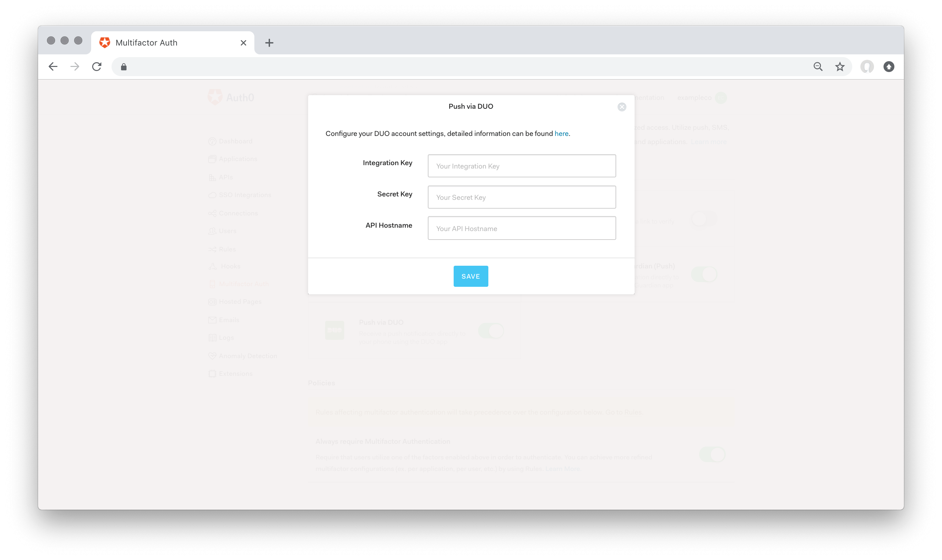Click the browser reload button
This screenshot has width=942, height=560.
[97, 66]
